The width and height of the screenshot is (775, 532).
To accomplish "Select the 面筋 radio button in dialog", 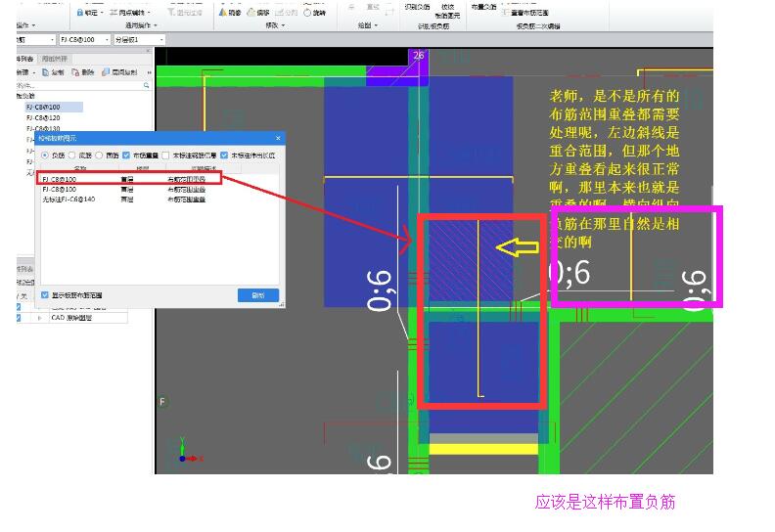I will point(99,155).
